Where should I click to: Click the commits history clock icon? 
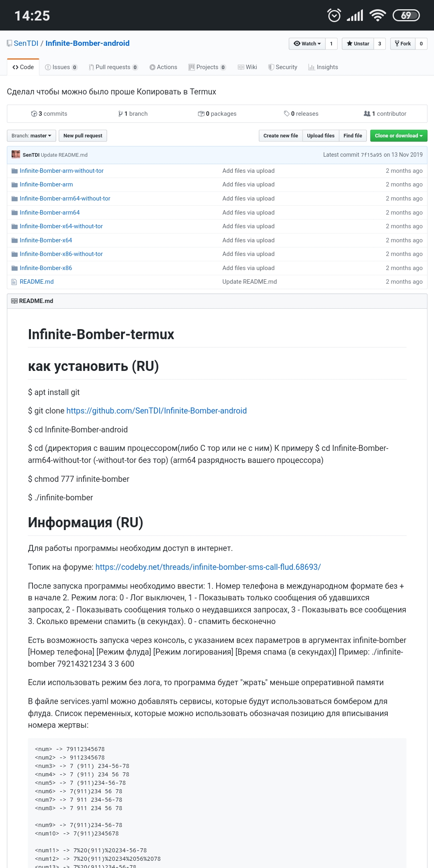click(34, 114)
